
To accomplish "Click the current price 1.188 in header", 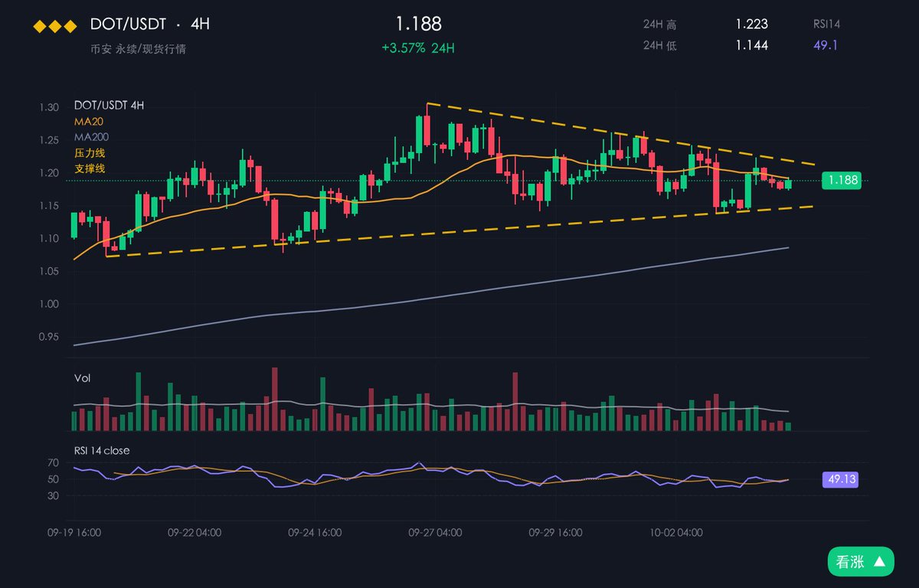I will pyautogui.click(x=418, y=24).
